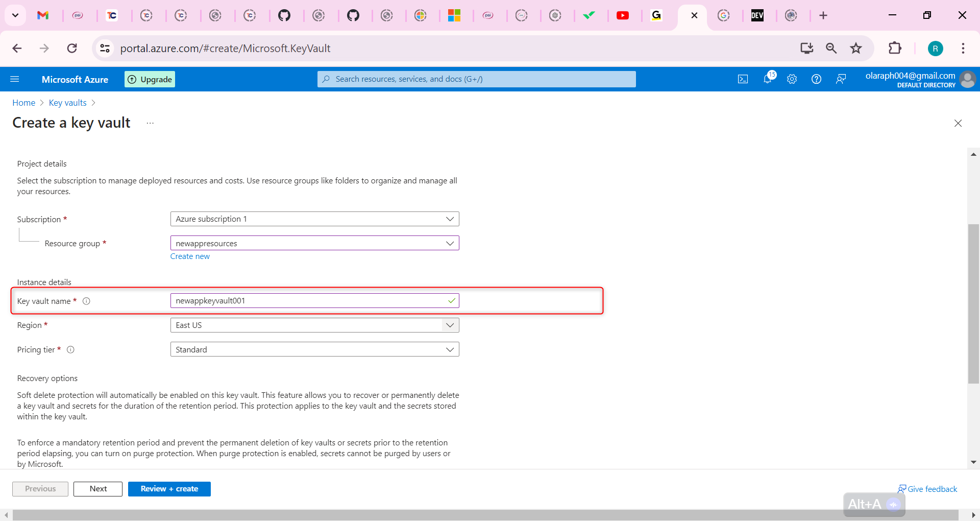The image size is (980, 521).
Task: Click the horizontal scrollbar left arrow
Action: 6,515
